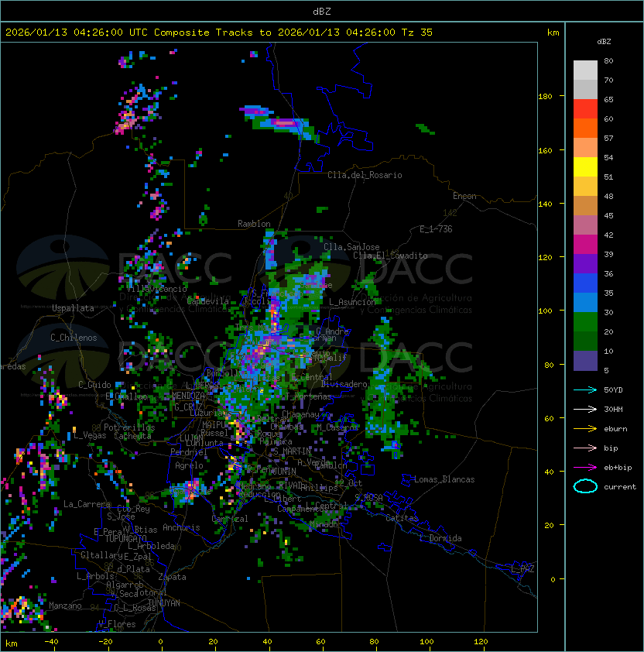Viewport: 644px width, 652px height.
Task: Pick the red swatch between 65 and 60
Action: tap(585, 109)
